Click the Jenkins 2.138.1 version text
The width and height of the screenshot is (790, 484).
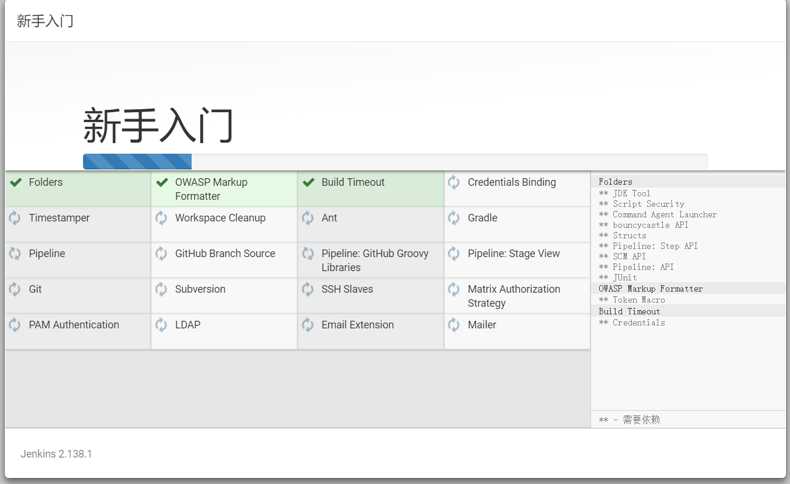pos(56,454)
